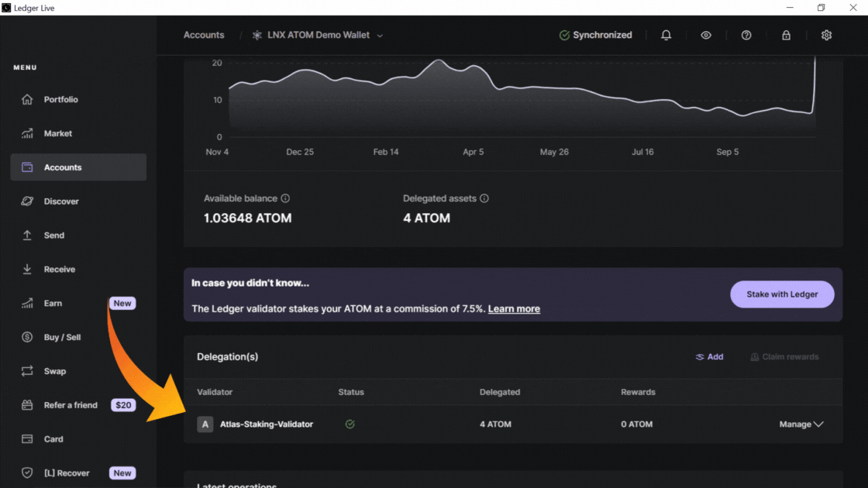Click the Synchronized status indicator
The image size is (868, 488).
595,36
